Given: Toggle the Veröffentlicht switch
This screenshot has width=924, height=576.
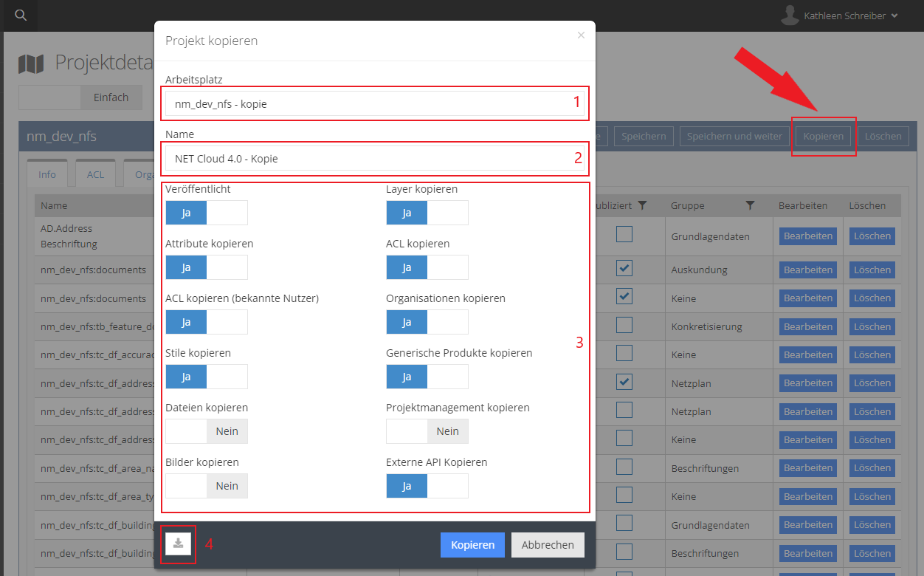Looking at the screenshot, I should click(206, 213).
